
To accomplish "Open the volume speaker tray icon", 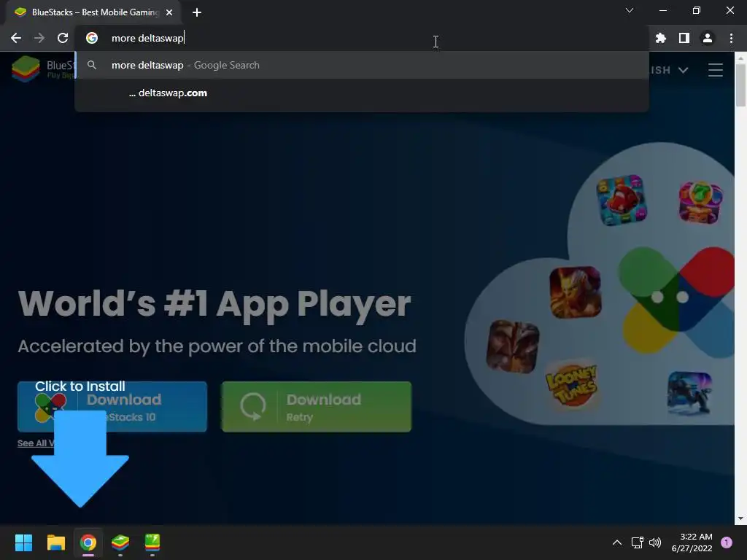I will (x=655, y=542).
